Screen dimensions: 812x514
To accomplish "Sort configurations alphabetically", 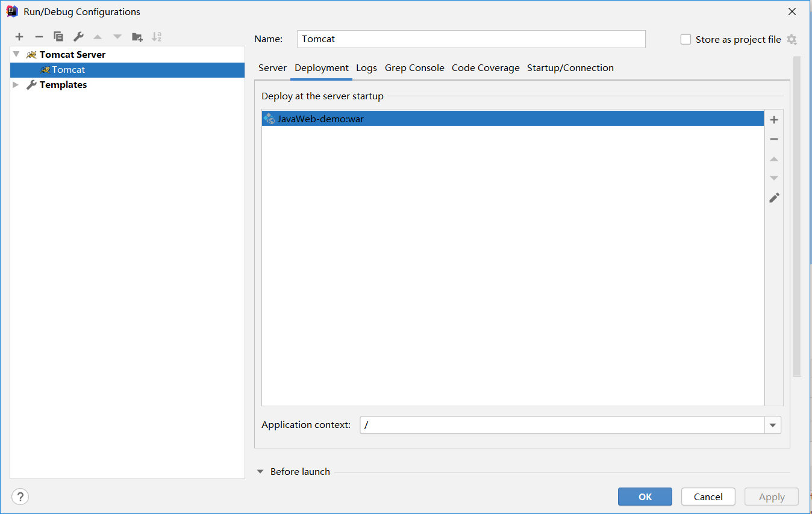I will coord(157,37).
